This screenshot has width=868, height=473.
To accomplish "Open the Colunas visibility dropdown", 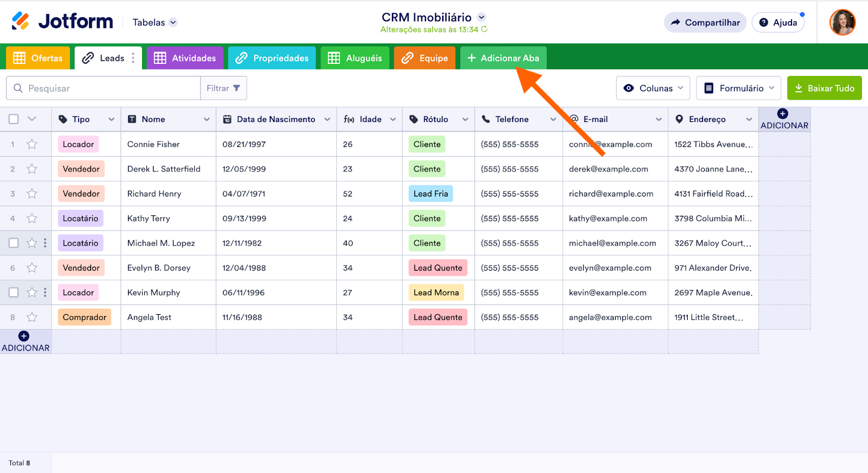I will tap(653, 88).
